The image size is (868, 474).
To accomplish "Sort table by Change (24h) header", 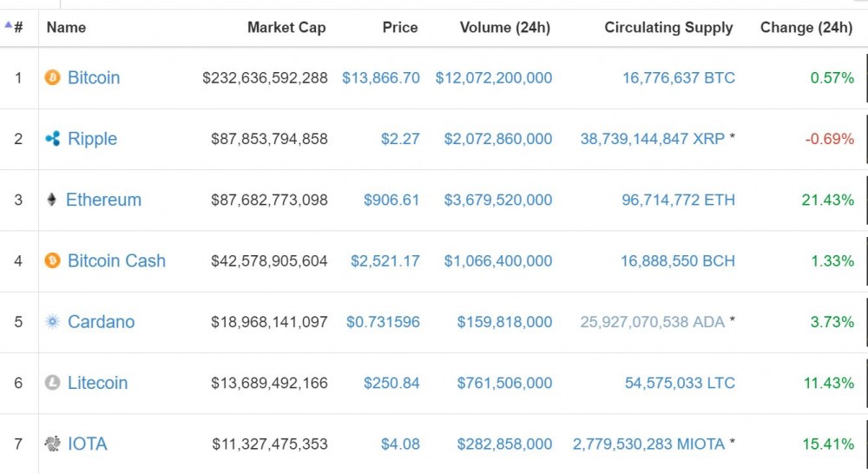I will coord(806,27).
